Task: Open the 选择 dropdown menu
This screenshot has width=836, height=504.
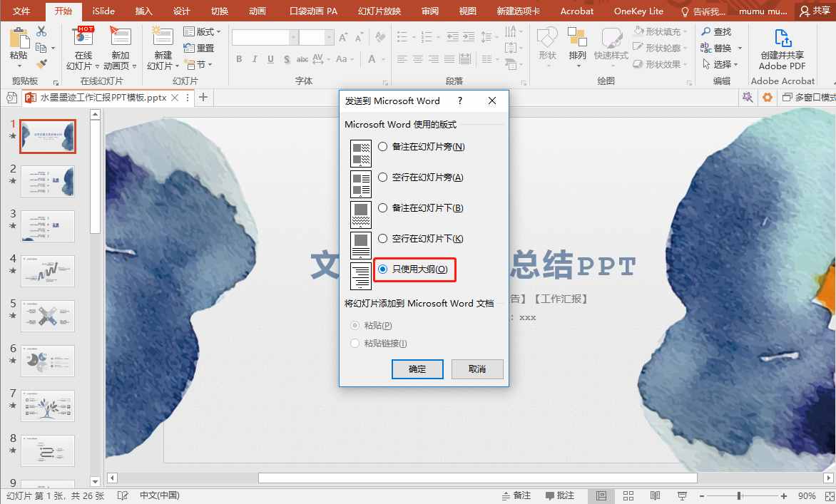Action: [722, 63]
